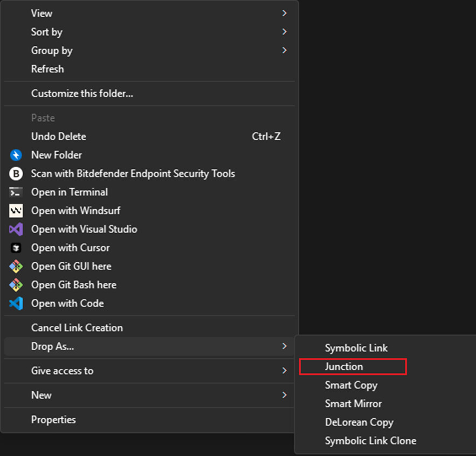Screen dimensions: 476x456
Task: Click the VS Code blue icon
Action: click(16, 303)
